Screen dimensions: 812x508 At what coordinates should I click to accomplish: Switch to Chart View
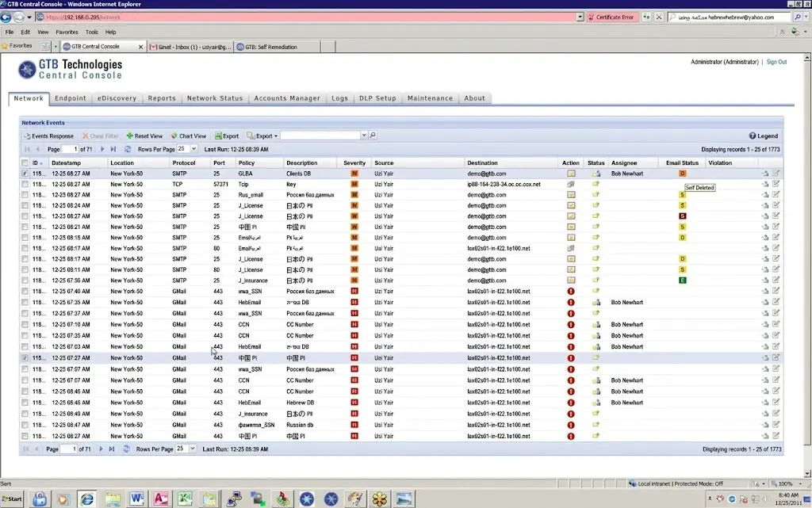[x=189, y=136]
